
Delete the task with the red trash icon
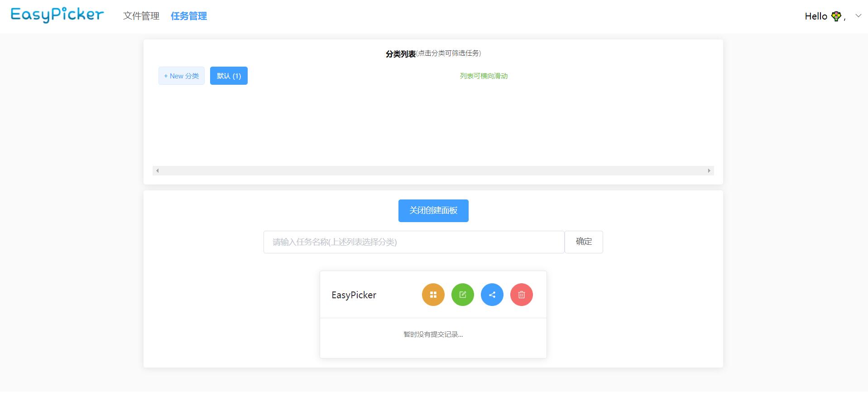click(x=522, y=295)
